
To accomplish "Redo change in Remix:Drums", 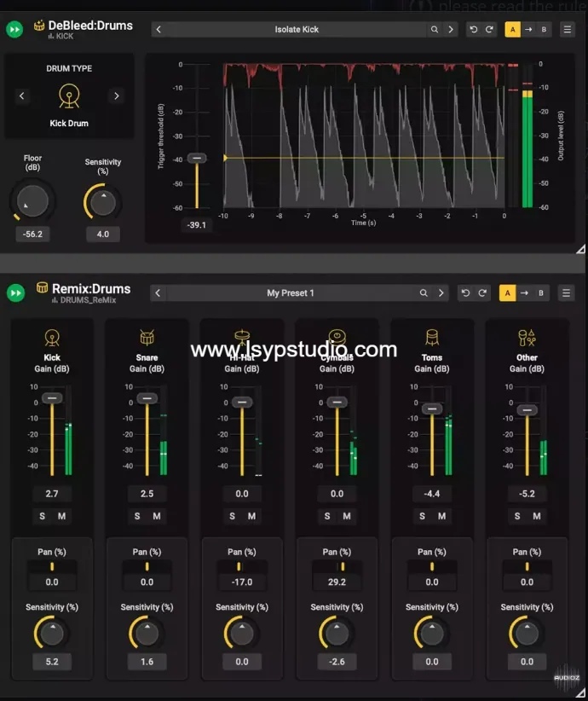I will [482, 293].
